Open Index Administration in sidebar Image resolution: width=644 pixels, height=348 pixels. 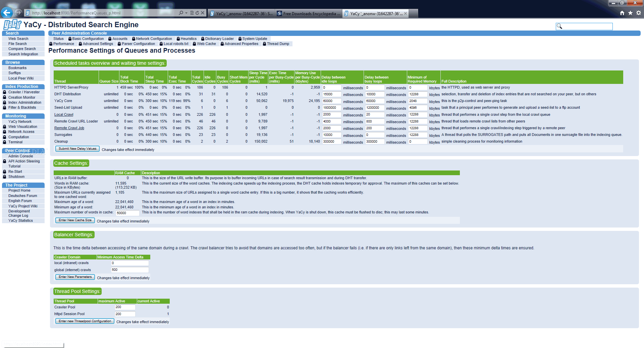click(25, 103)
